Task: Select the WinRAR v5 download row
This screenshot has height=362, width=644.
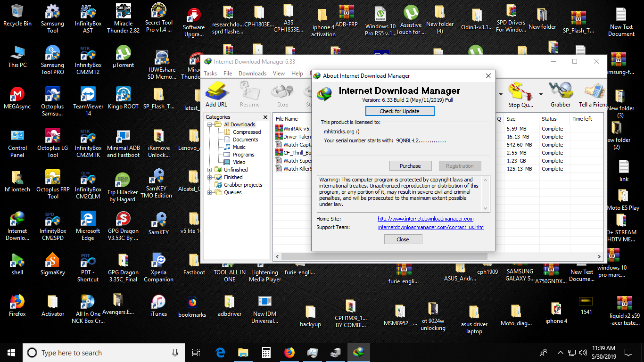Action: pos(293,129)
